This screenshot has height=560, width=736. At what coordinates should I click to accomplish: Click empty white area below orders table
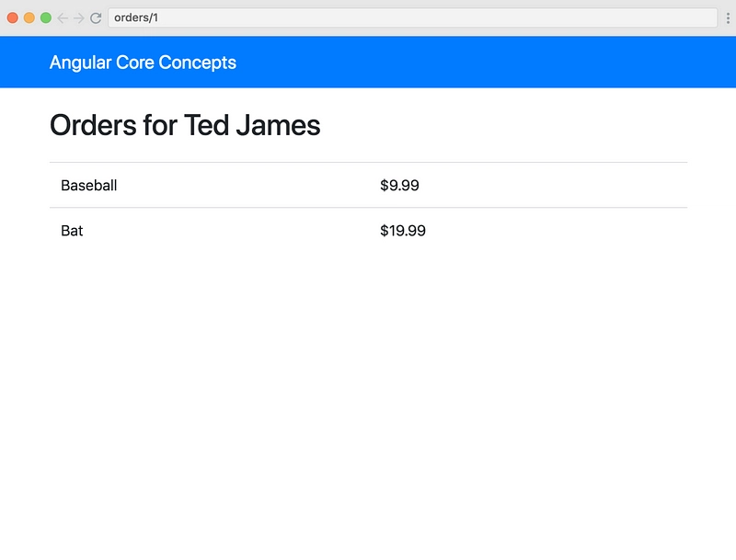369,399
